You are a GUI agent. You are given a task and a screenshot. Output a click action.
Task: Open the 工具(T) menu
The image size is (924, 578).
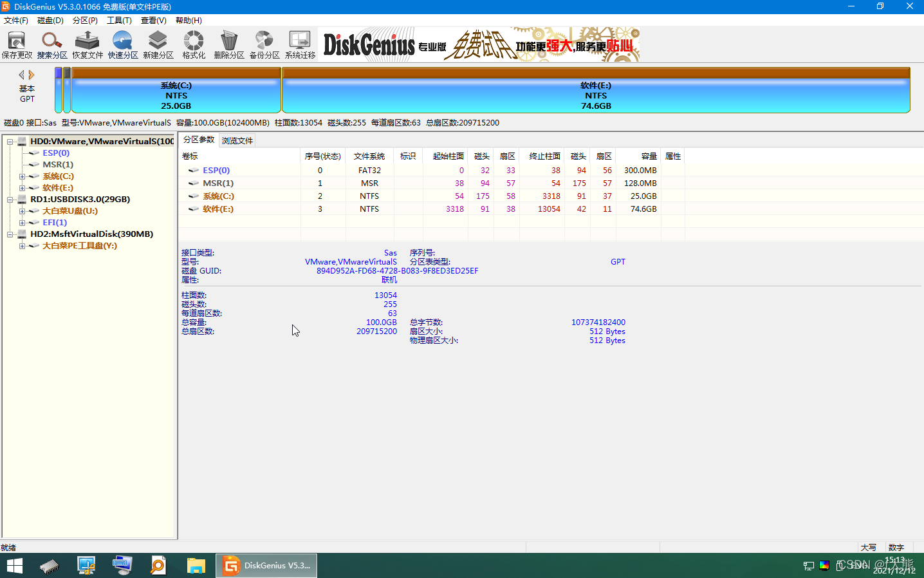click(x=119, y=21)
